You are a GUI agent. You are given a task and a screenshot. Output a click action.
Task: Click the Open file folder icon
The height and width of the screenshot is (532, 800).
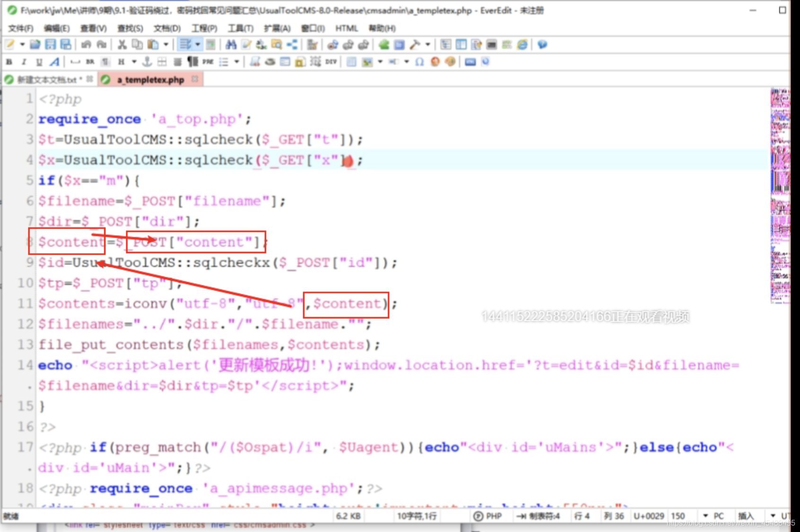35,44
